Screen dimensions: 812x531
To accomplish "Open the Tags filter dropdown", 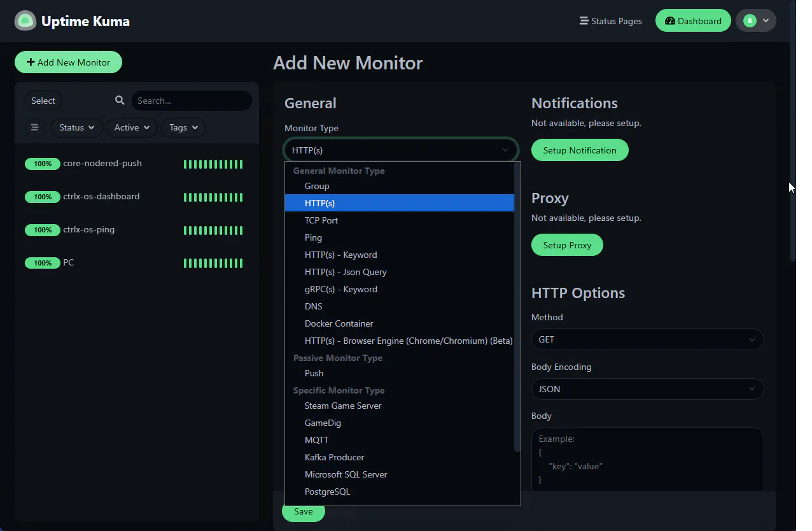I will (x=184, y=127).
